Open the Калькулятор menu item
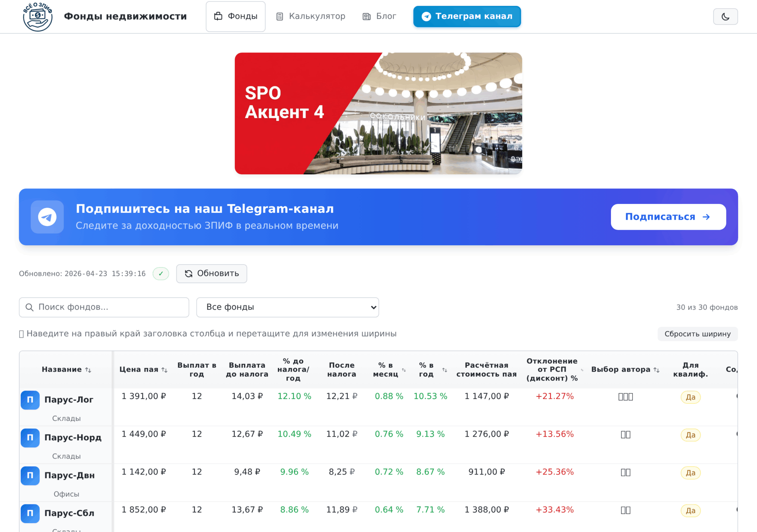Screen dimensions: 757x532 311,16
